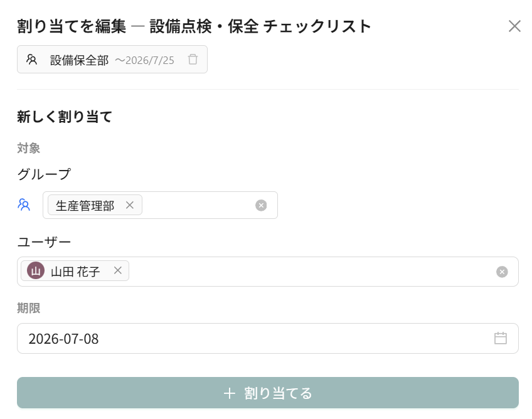Click the 山 user avatar

[36, 271]
